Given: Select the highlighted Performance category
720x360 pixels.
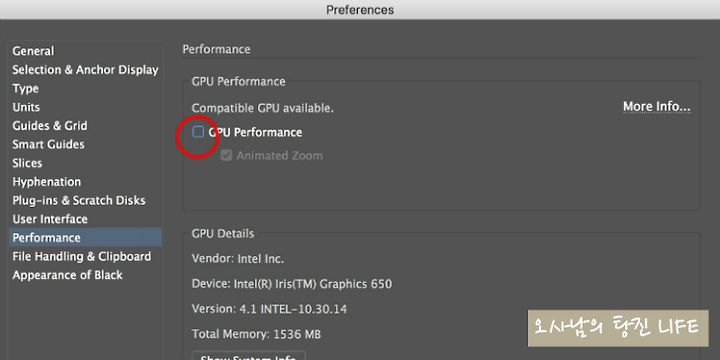Looking at the screenshot, I should [85, 237].
